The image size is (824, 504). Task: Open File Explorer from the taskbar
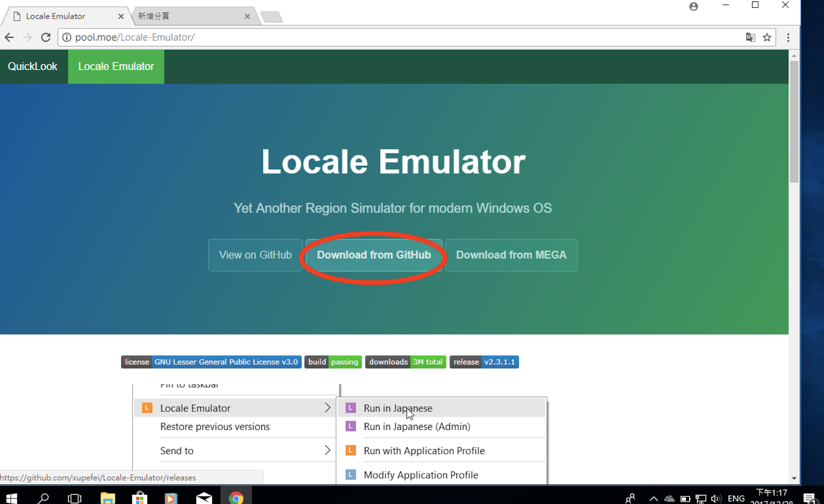point(108,498)
